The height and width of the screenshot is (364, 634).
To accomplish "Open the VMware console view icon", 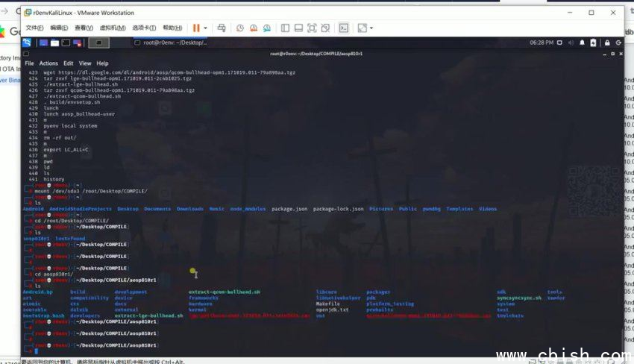I will point(344,28).
